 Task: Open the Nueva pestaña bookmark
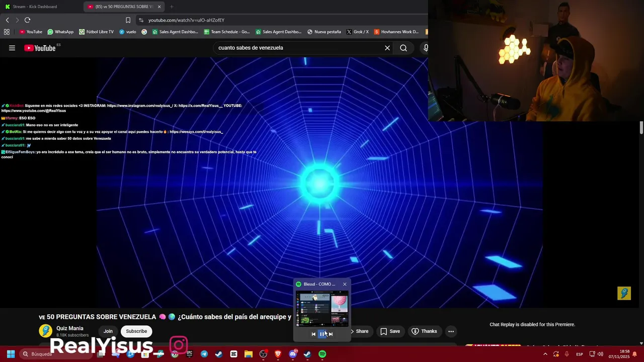point(324,32)
